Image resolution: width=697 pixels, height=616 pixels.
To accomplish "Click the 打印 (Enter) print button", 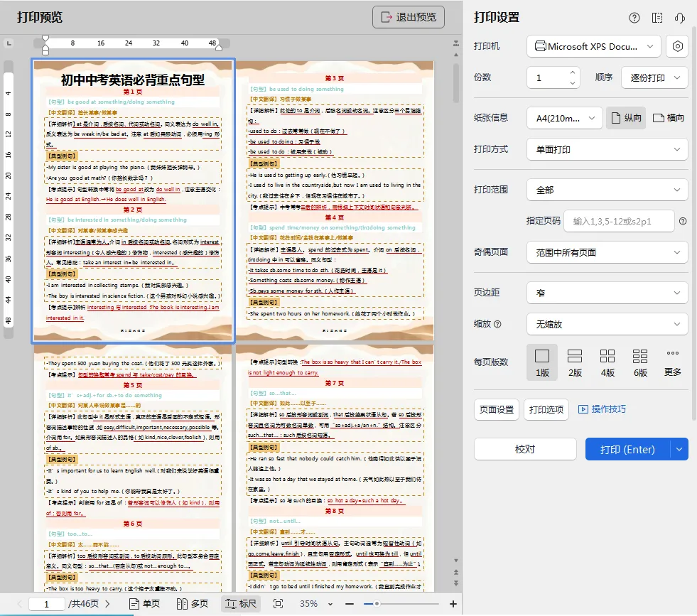I will (627, 449).
